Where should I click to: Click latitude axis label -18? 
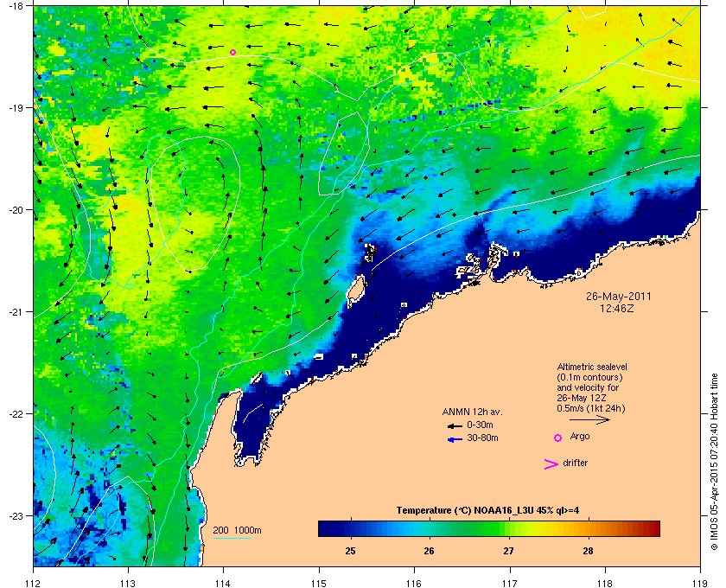[15, 5]
